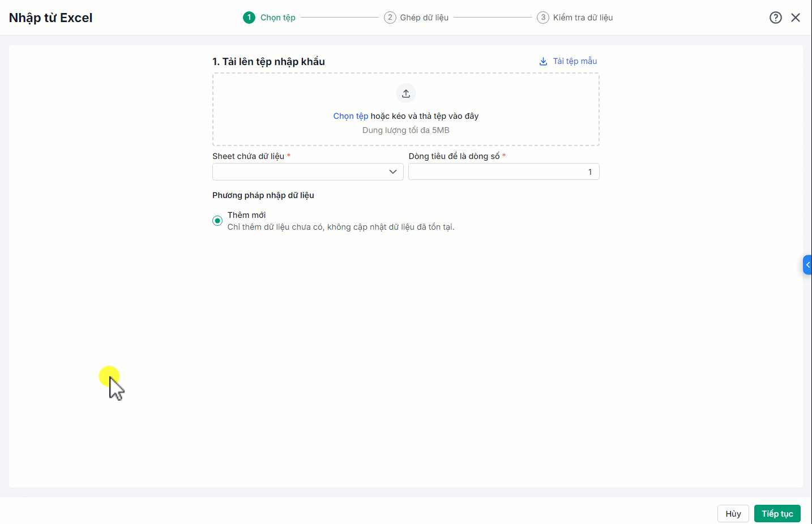Viewport: 812px width, 524px height.
Task: Select the Thêm mới radio button
Action: (x=217, y=221)
